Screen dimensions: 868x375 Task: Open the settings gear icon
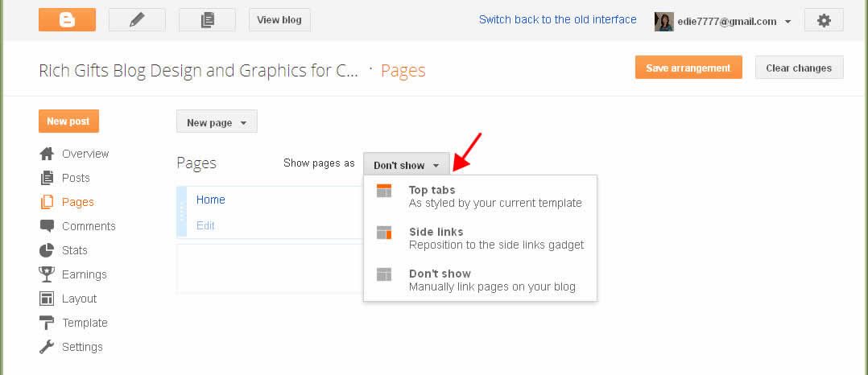[x=824, y=20]
